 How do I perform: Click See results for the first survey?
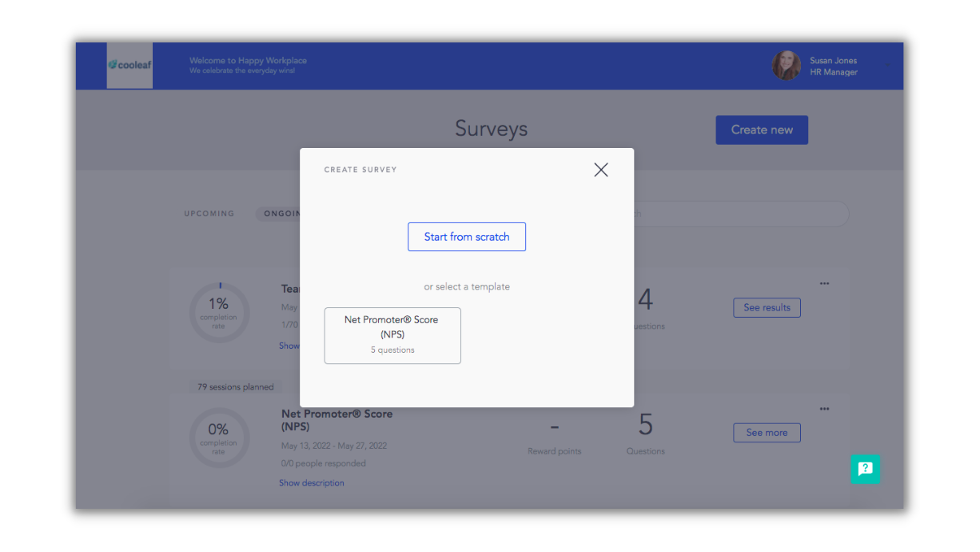(x=767, y=307)
